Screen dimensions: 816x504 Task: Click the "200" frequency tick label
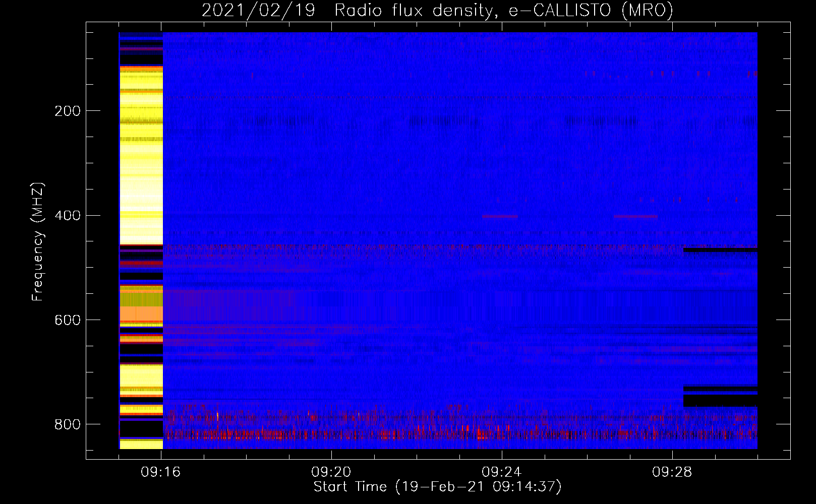(68, 111)
